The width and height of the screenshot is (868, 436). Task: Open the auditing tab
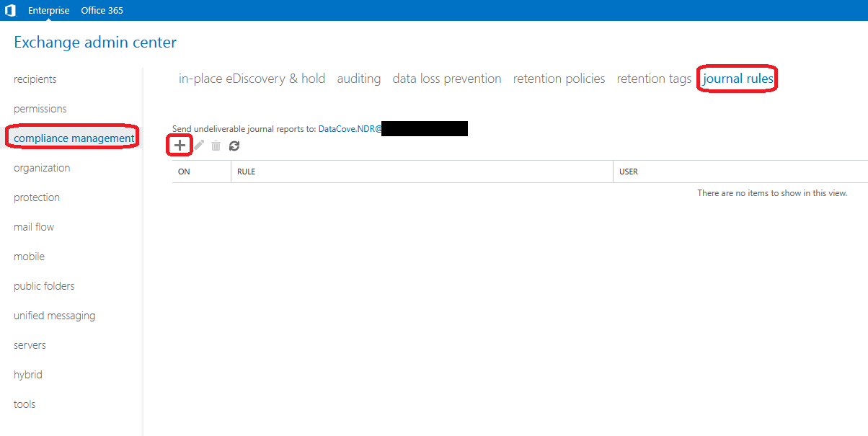(358, 79)
